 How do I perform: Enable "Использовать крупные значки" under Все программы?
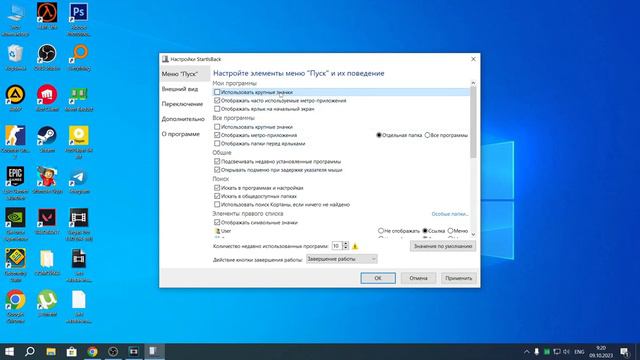coord(217,127)
